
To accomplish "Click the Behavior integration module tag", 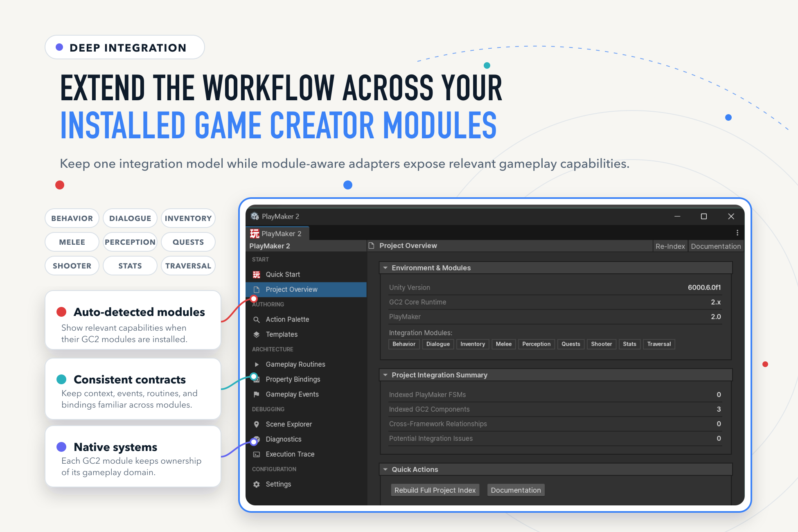I will (404, 344).
